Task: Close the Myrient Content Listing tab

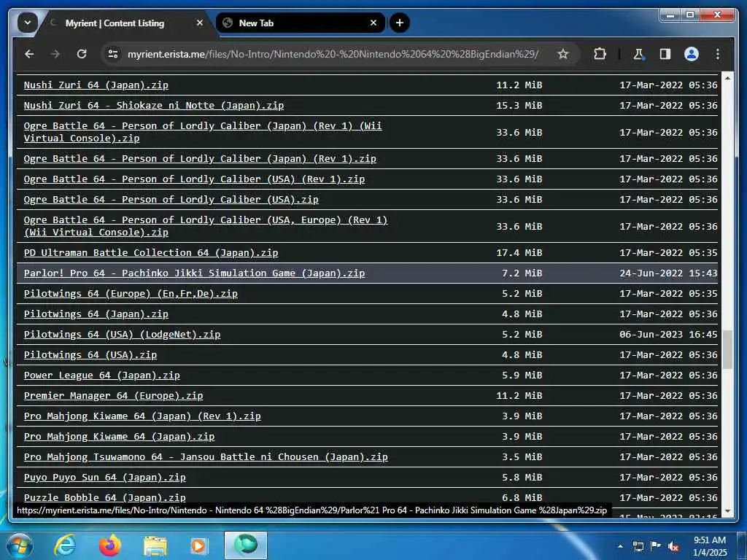Action: (x=200, y=23)
